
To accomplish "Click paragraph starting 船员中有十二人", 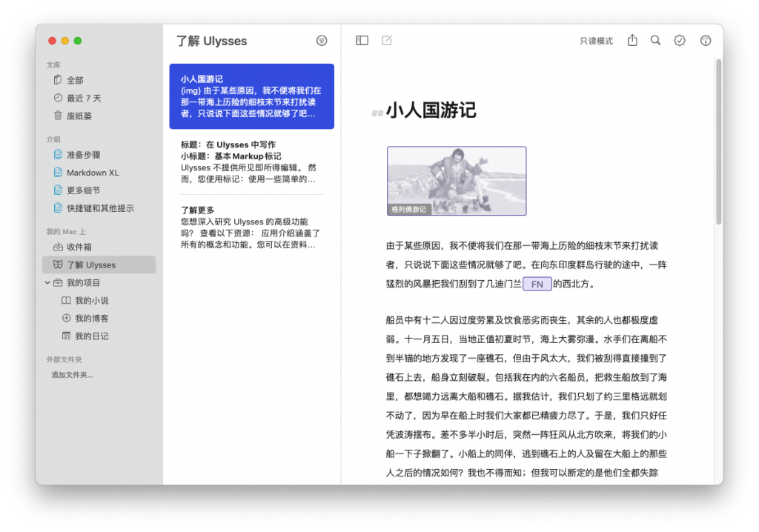I will click(x=526, y=396).
